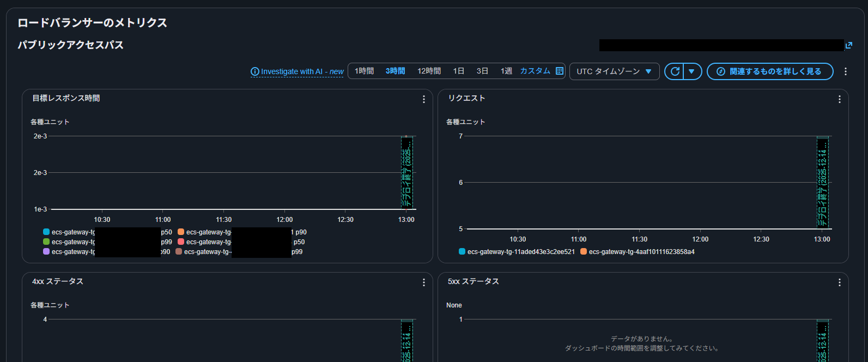868x362 pixels.
Task: Click the 12:00 label in リクエスト chart
Action: [x=700, y=239]
